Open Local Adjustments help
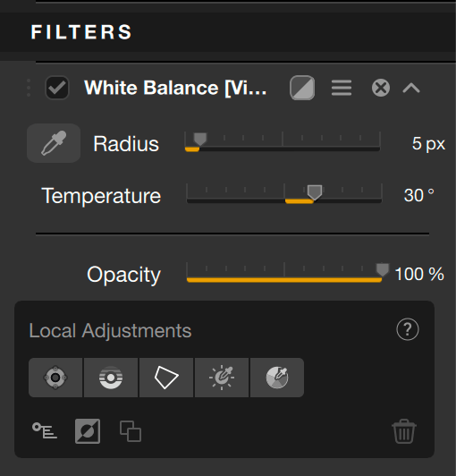The width and height of the screenshot is (456, 476). (408, 329)
